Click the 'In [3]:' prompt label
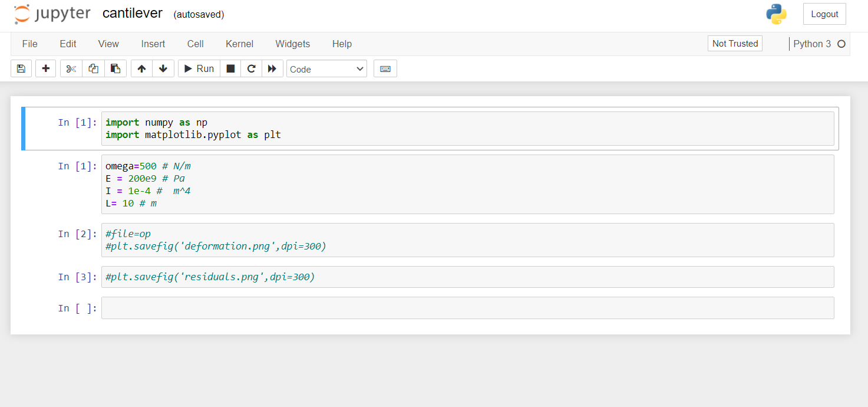This screenshot has width=868, height=407. click(77, 277)
